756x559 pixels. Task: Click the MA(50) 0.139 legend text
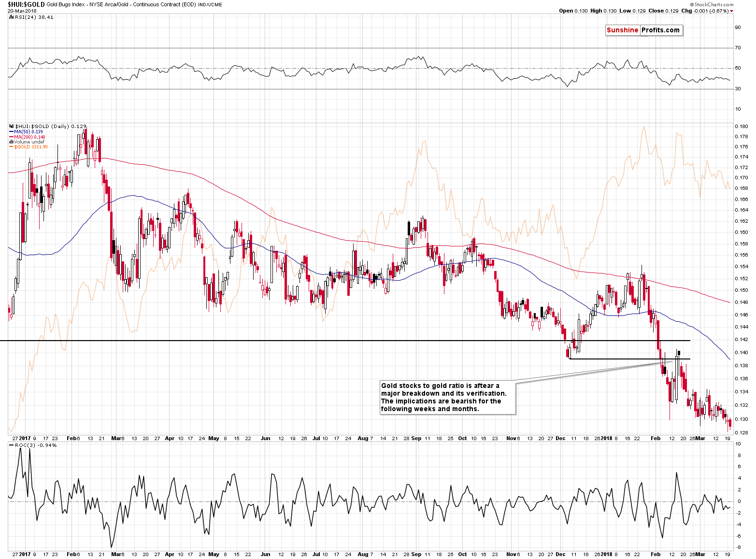point(29,131)
